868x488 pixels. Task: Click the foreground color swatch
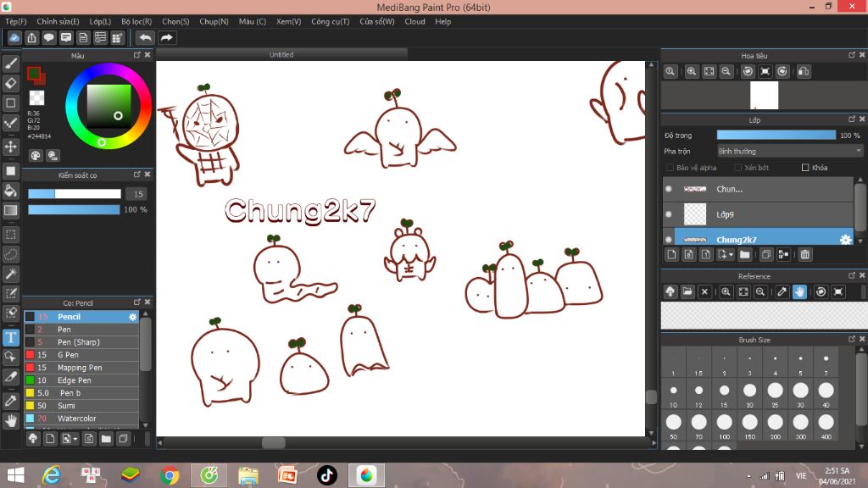click(34, 73)
